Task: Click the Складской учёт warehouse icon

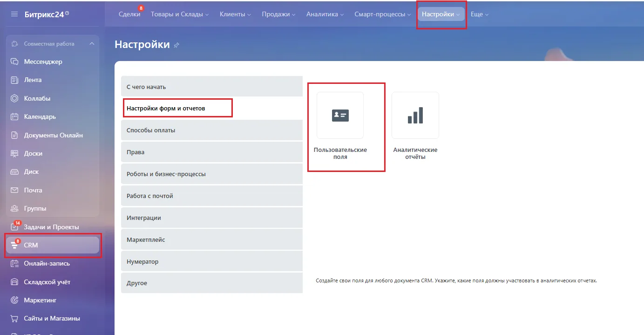Action: click(x=14, y=282)
